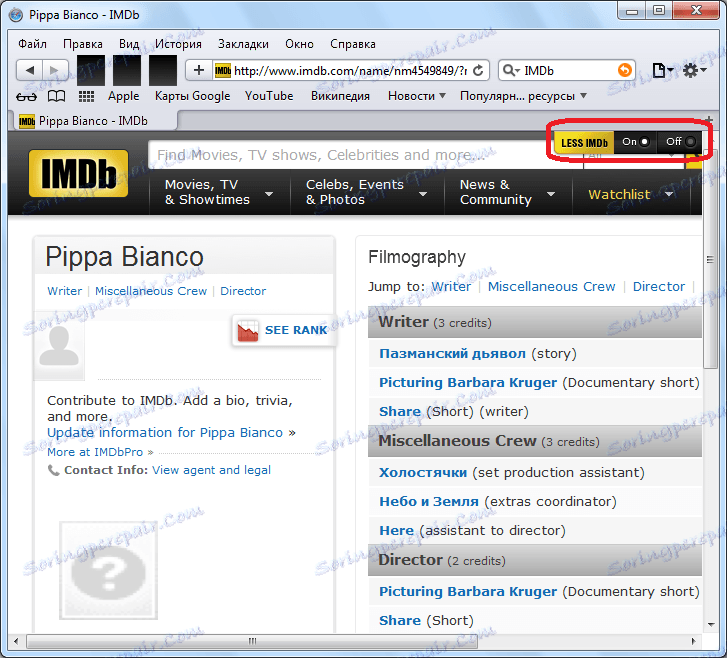Open the page menu icon
The height and width of the screenshot is (658, 727).
(x=662, y=70)
